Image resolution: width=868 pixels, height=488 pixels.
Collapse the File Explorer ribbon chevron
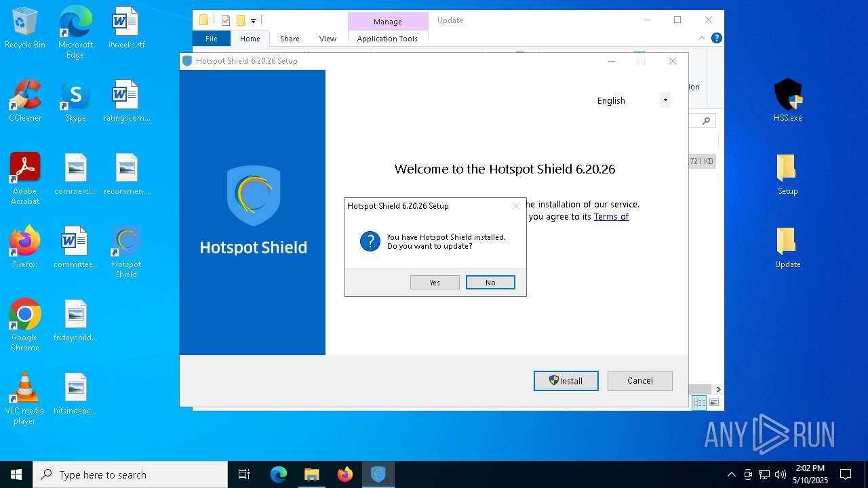click(x=702, y=39)
